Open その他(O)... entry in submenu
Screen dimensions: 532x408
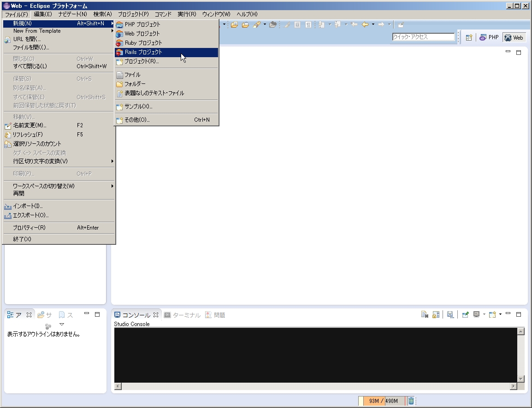pyautogui.click(x=166, y=120)
